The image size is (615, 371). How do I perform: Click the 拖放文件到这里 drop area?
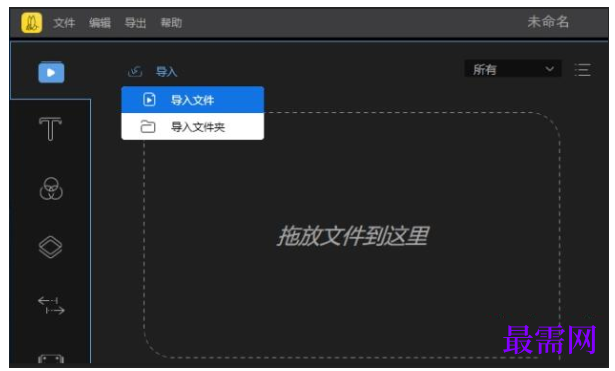click(352, 235)
